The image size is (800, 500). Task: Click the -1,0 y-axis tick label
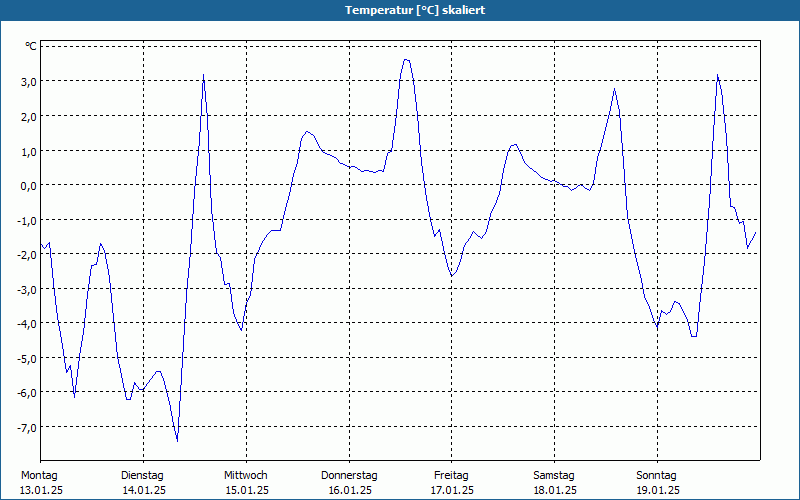pos(26,220)
